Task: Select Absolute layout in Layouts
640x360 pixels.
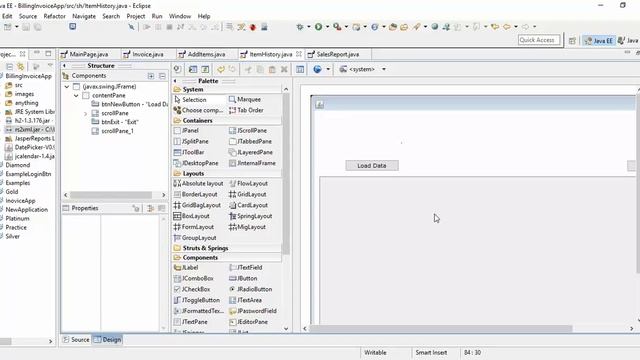Action: [198, 184]
